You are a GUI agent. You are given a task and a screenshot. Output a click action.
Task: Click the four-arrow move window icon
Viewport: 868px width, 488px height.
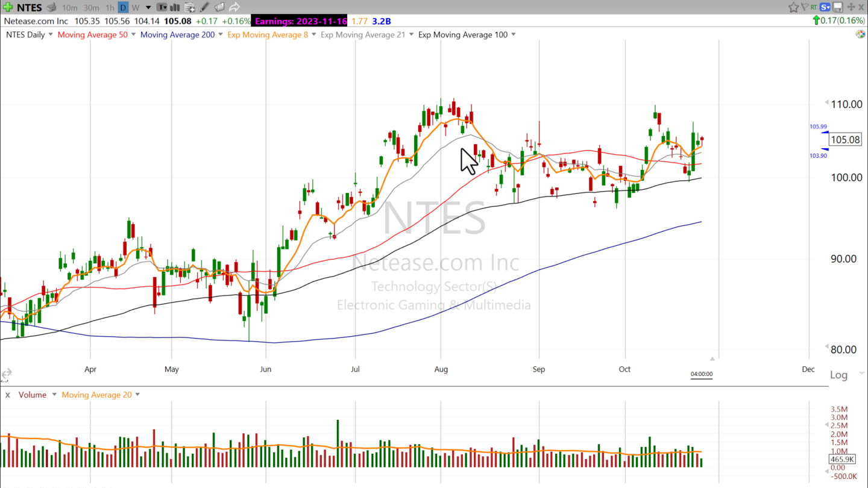pyautogui.click(x=852, y=7)
